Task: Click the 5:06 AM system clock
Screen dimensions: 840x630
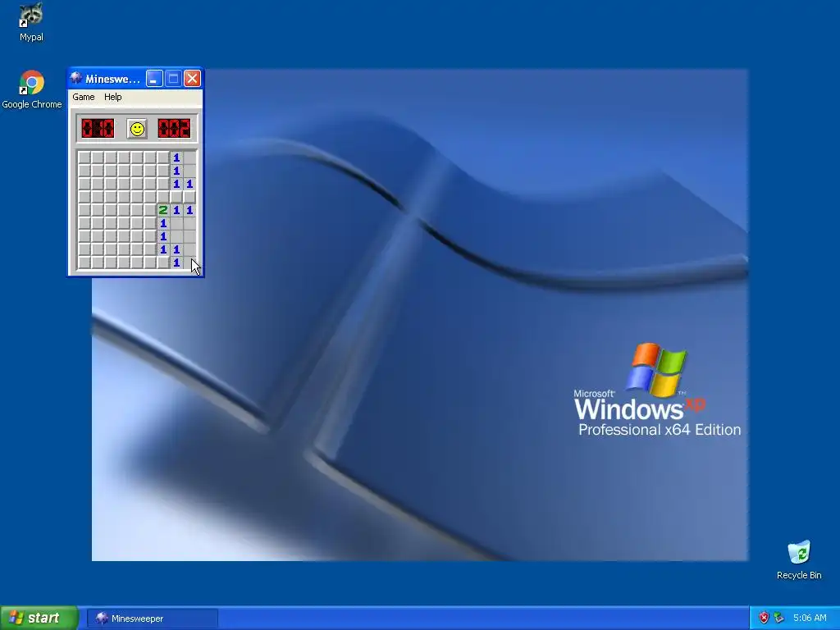Action: [x=810, y=618]
